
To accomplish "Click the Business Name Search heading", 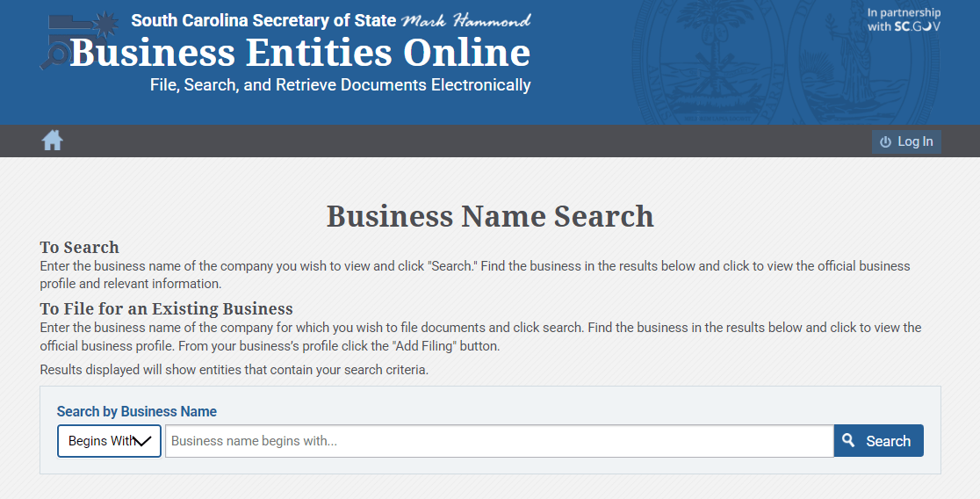I will [x=490, y=216].
